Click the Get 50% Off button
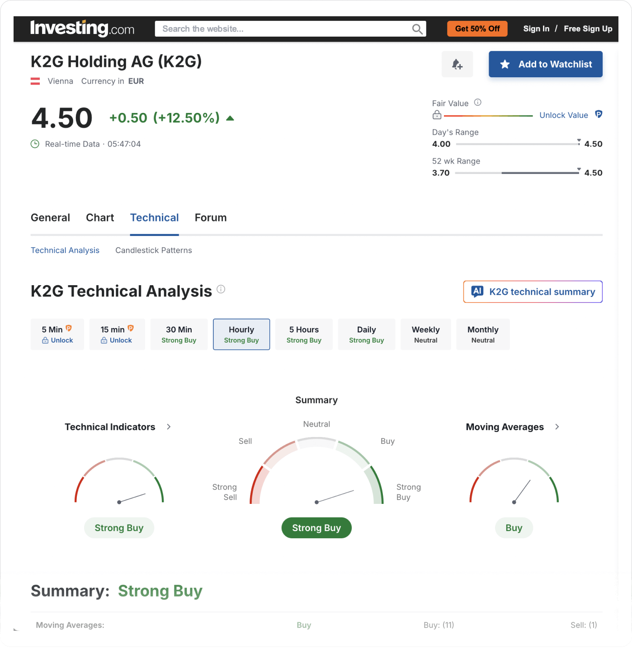The width and height of the screenshot is (632, 672). point(477,28)
